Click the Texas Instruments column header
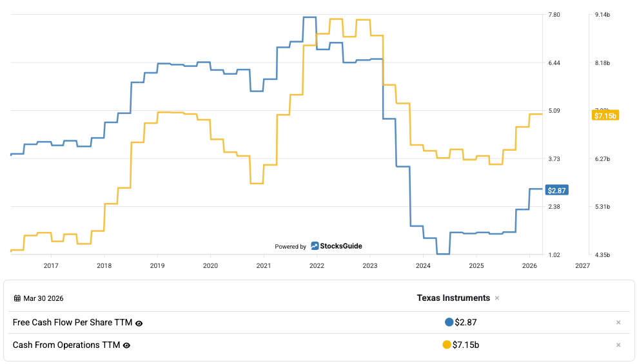Image resolution: width=637 pixels, height=364 pixels. (x=453, y=298)
